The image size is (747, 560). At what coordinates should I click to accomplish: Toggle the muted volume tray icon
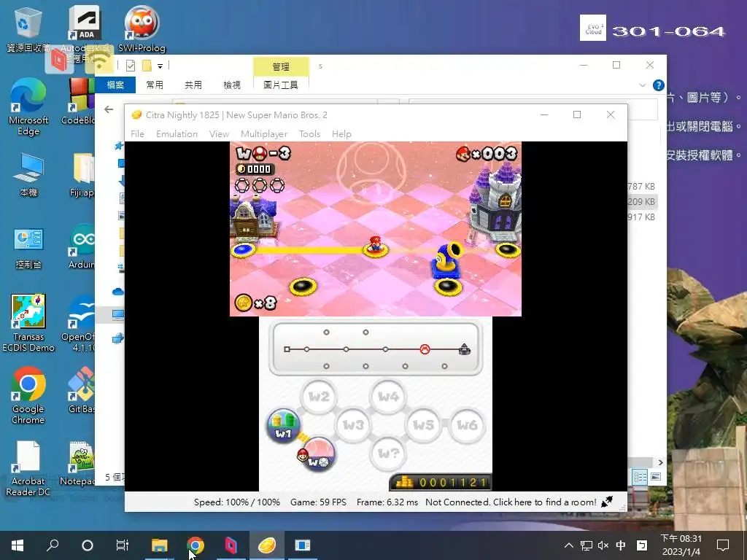click(603, 545)
